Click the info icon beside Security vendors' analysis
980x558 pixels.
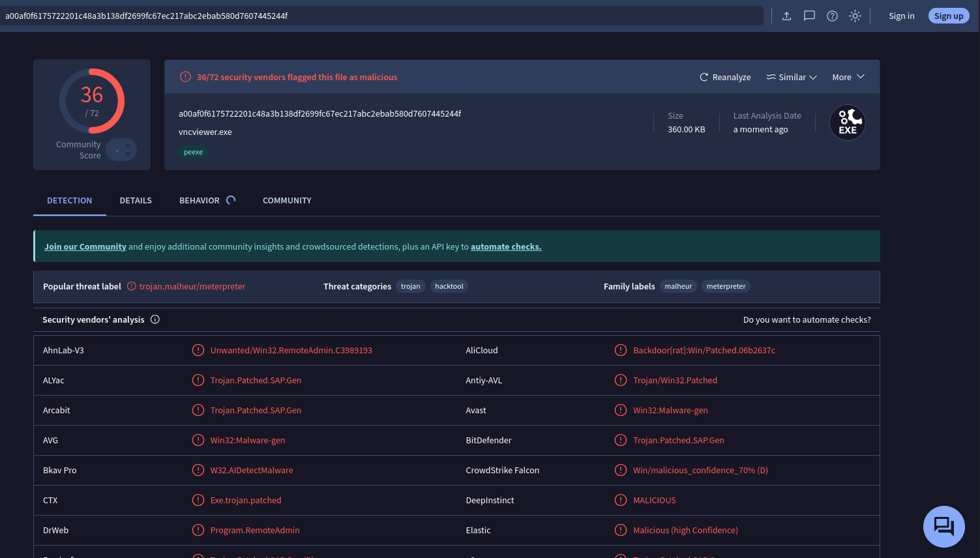click(155, 319)
